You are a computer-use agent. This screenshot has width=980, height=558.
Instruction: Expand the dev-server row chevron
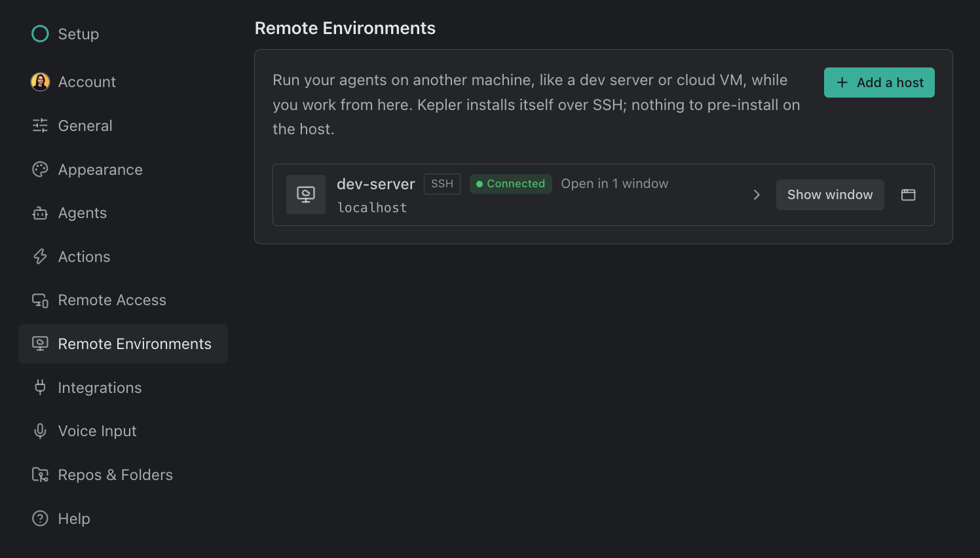click(757, 195)
